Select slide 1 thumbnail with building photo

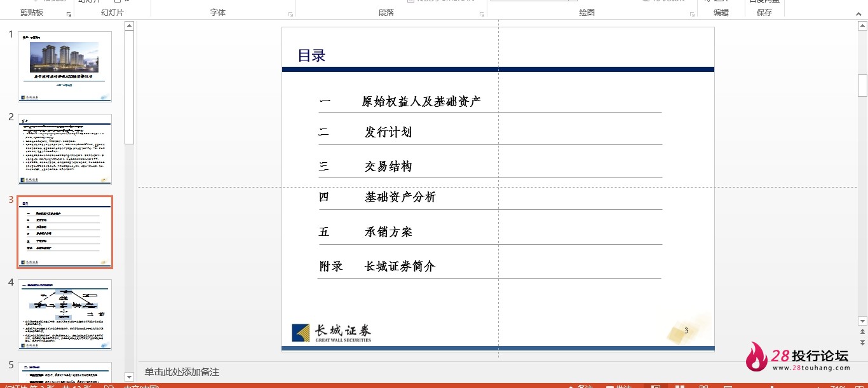[x=65, y=67]
